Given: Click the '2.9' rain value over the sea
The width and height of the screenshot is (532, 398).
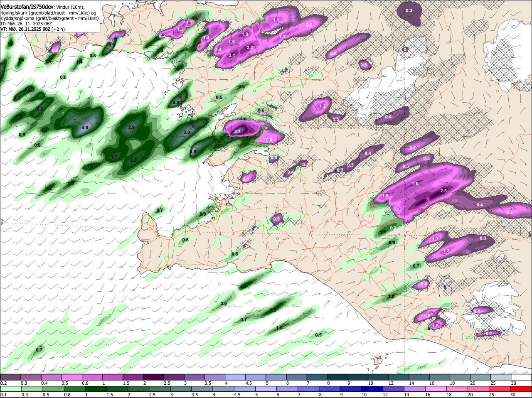Looking at the screenshot, I should coord(131,127).
